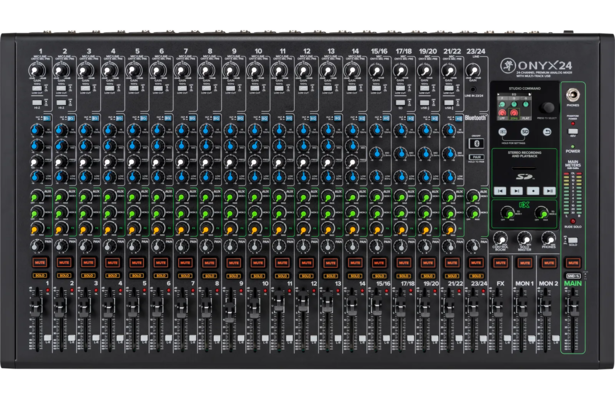615x400 pixels.
Task: Click the channel 12 fader cap
Action: (303, 300)
